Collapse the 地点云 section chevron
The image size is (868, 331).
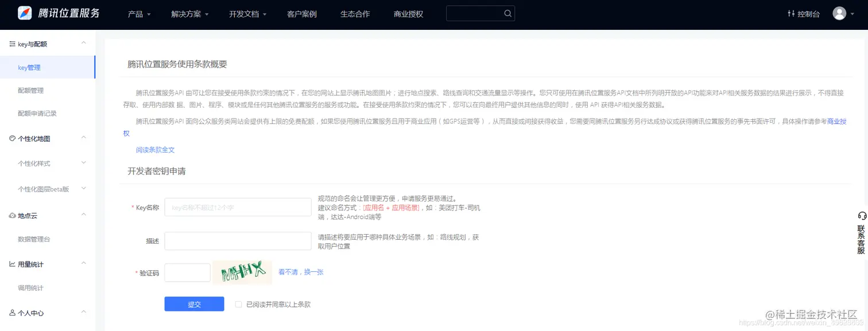(x=84, y=215)
